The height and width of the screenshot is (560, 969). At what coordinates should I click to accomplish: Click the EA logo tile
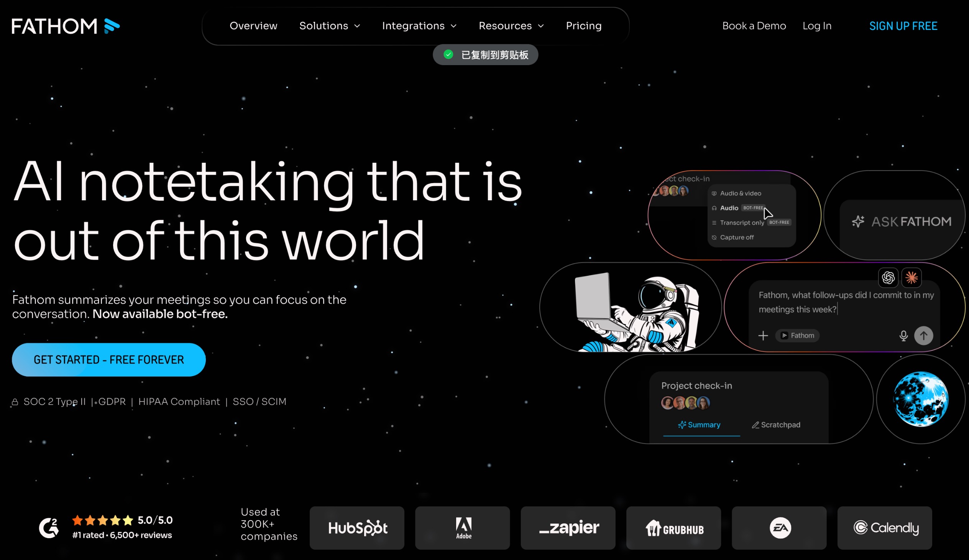coord(779,528)
